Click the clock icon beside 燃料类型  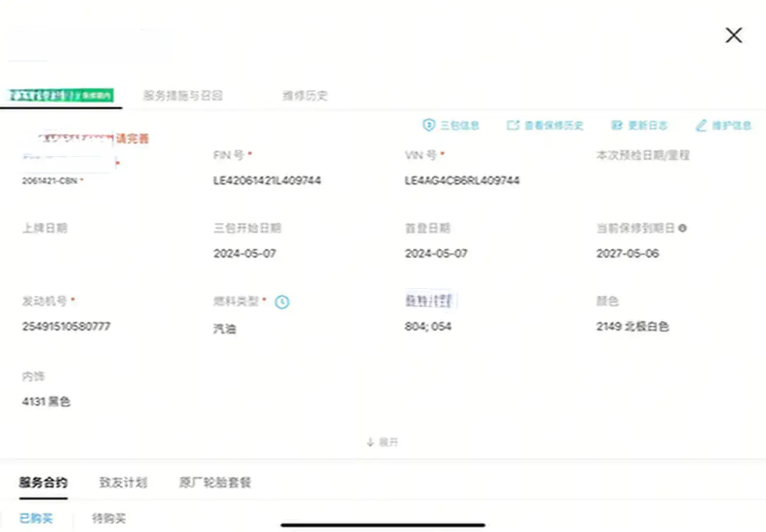(x=282, y=302)
